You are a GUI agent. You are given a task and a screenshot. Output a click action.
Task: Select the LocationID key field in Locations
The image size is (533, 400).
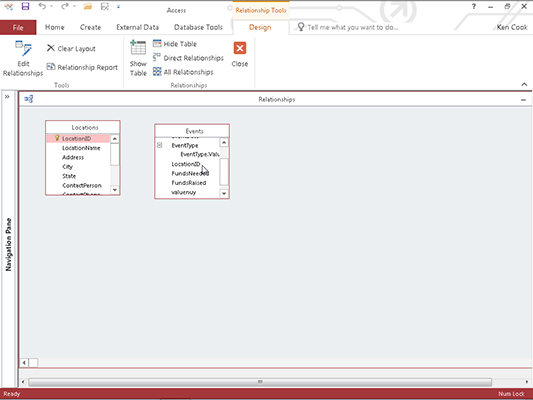[78, 138]
